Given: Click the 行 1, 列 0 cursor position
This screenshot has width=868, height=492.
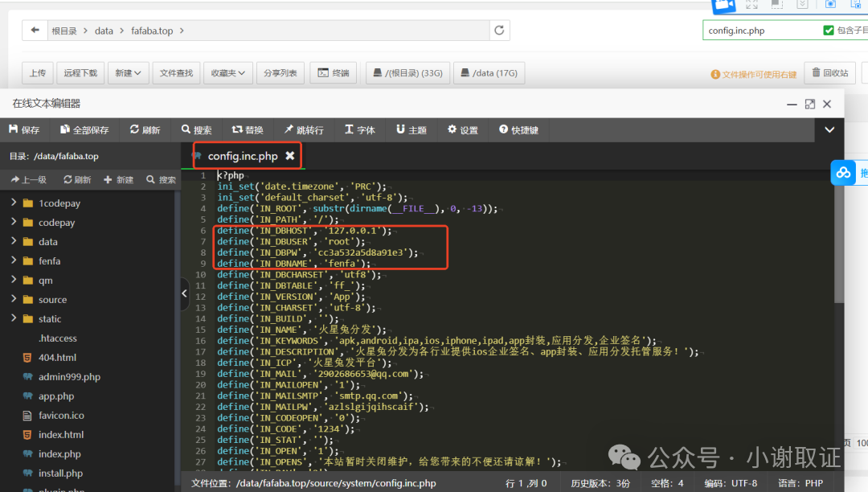Looking at the screenshot, I should 526,483.
